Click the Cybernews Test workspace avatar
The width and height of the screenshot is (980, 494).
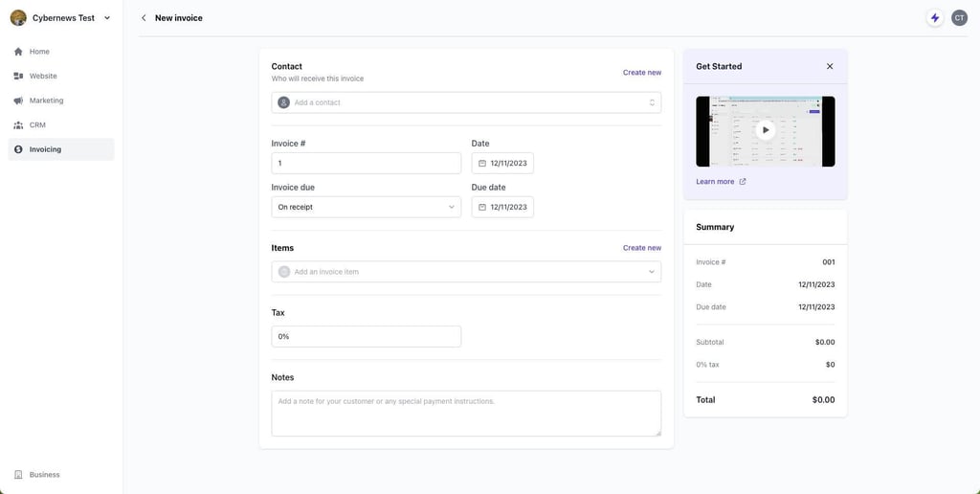pyautogui.click(x=18, y=17)
